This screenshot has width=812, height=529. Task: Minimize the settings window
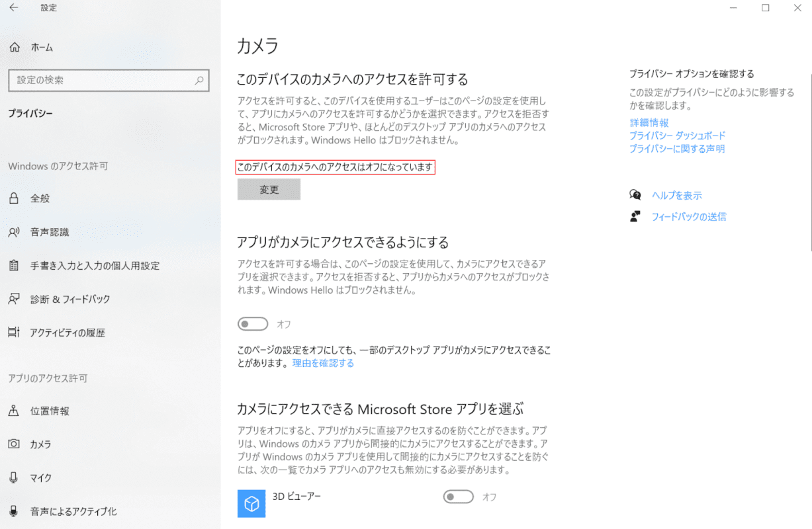click(x=733, y=8)
